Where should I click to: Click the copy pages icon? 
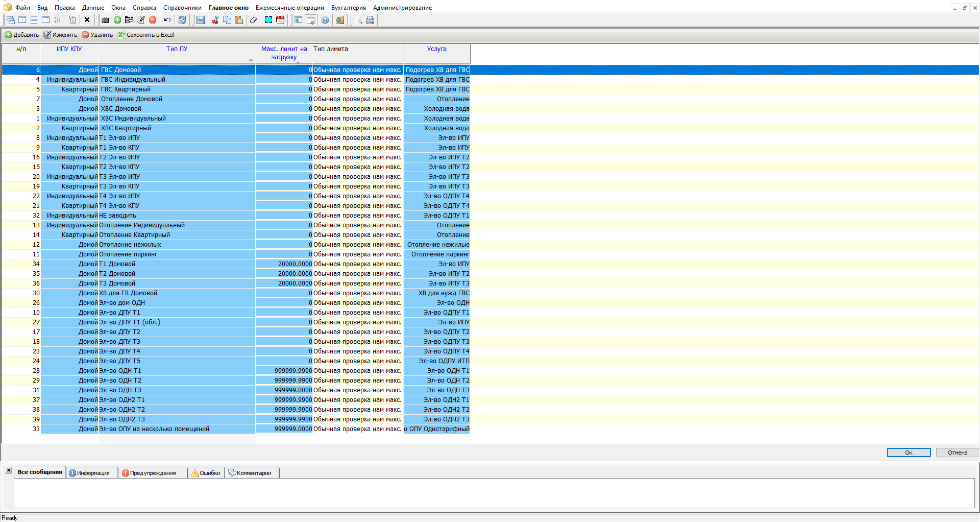pyautogui.click(x=227, y=20)
